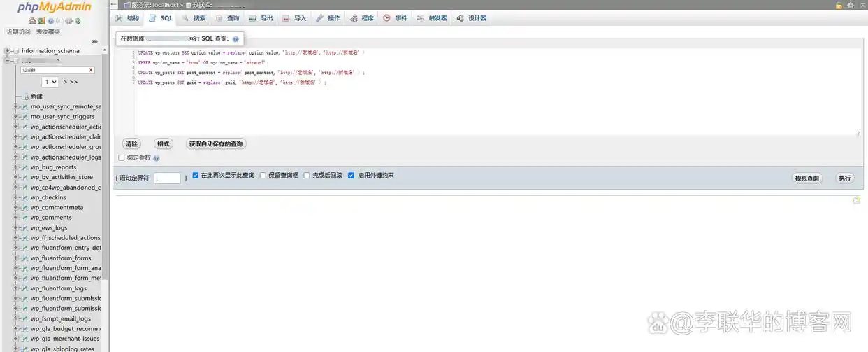Enable the 绑定参数 checkbox
This screenshot has width=868, height=352.
(x=122, y=158)
